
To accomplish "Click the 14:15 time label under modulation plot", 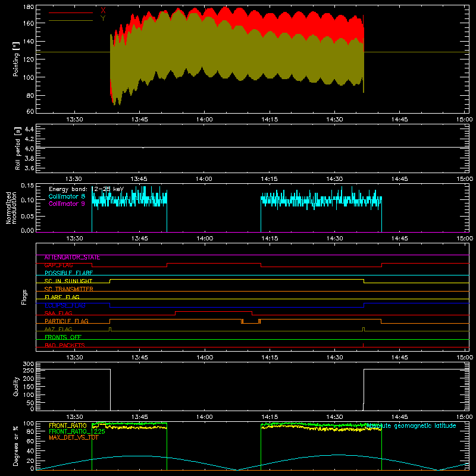I will 270,239.
